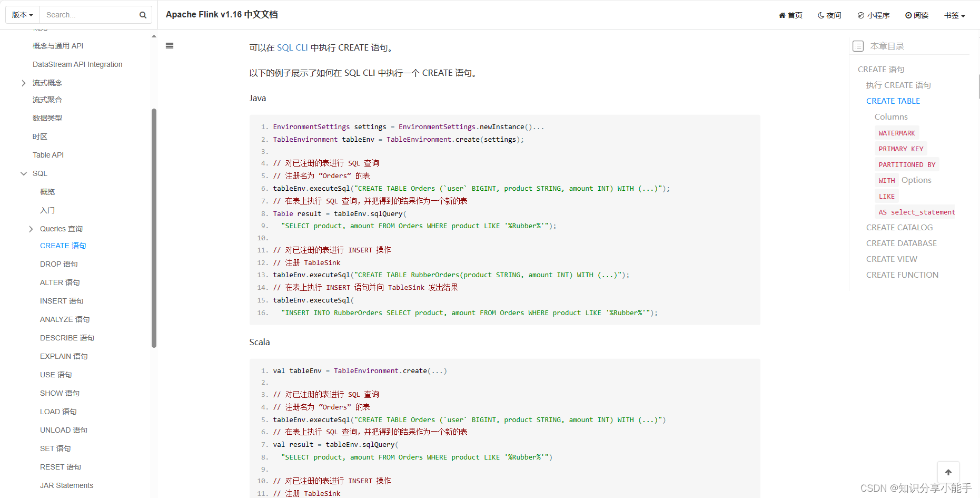Click the Scala code block heading

pos(260,343)
